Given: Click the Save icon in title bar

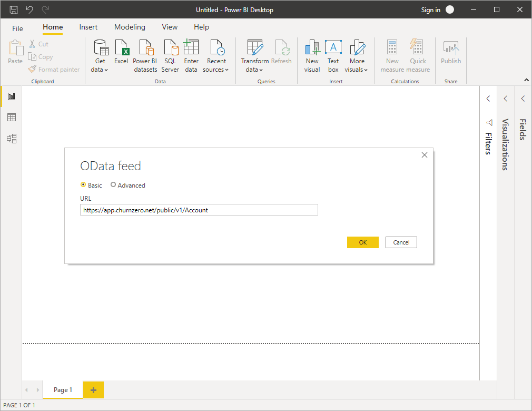Looking at the screenshot, I should (x=14, y=10).
